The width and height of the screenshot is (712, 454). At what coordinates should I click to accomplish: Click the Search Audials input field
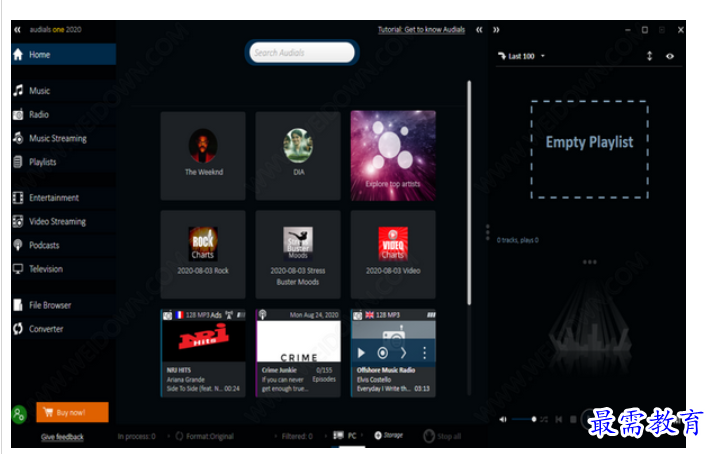coord(302,53)
